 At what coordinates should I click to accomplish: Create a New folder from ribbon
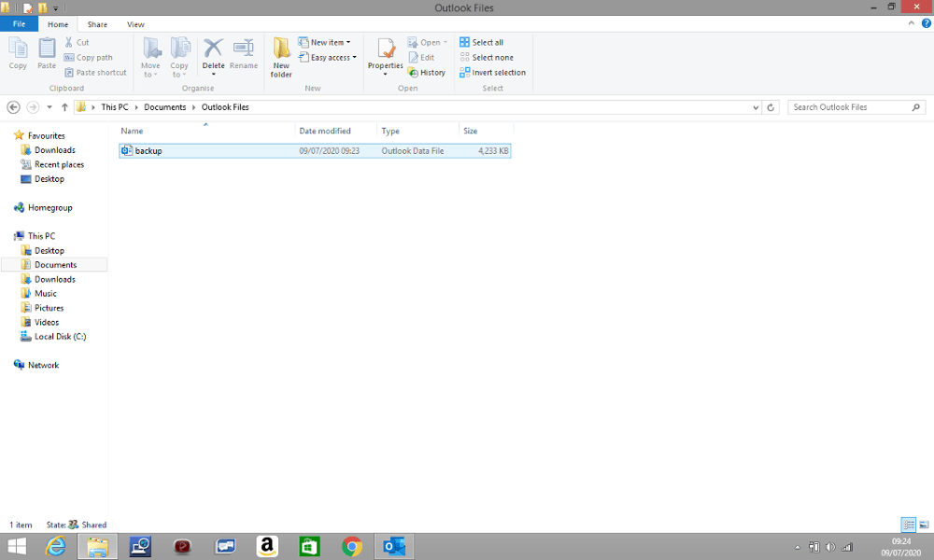(x=281, y=57)
